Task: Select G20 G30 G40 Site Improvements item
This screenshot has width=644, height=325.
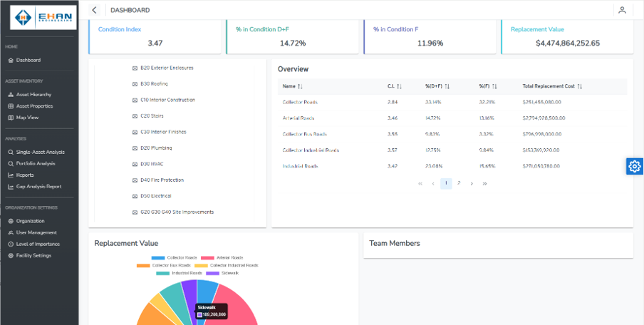Action: [x=177, y=212]
